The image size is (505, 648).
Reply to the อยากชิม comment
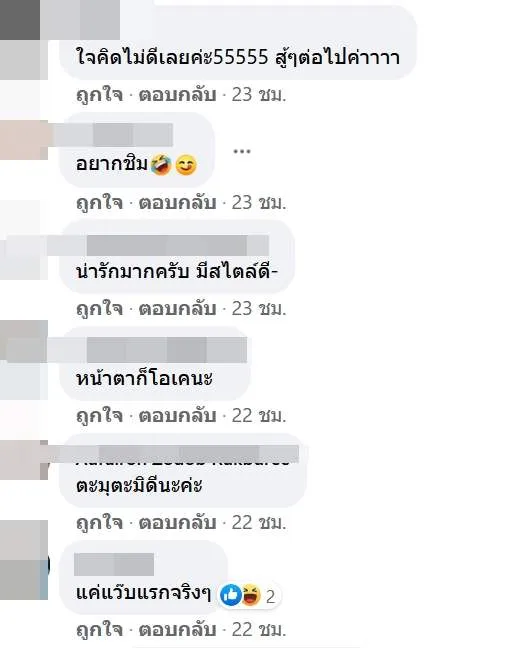pos(177,202)
